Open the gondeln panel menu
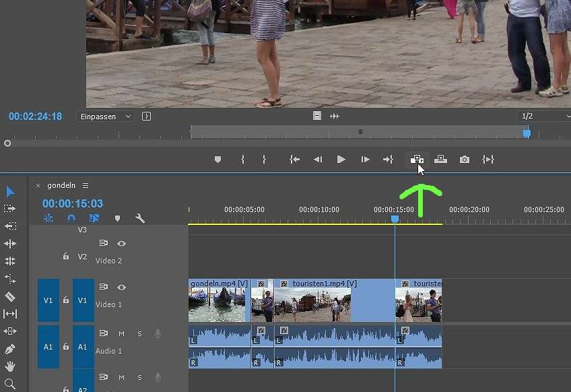This screenshot has width=571, height=392. tap(86, 185)
